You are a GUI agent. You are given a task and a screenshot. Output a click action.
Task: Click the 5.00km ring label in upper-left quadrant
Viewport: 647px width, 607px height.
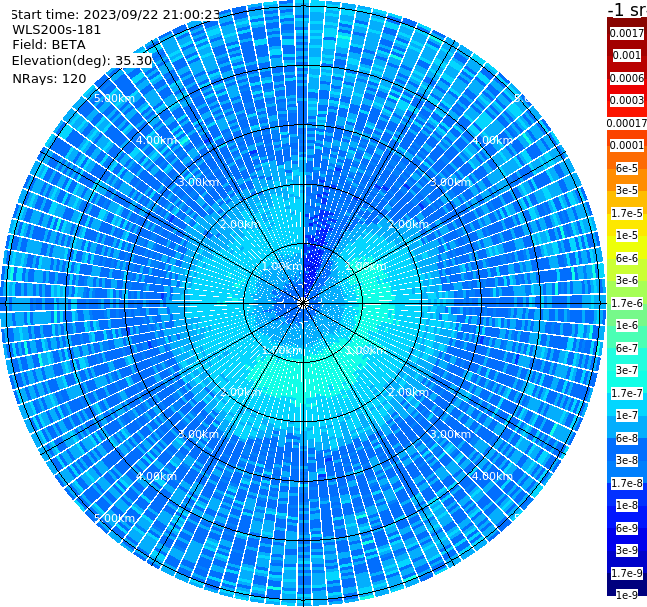click(x=114, y=98)
